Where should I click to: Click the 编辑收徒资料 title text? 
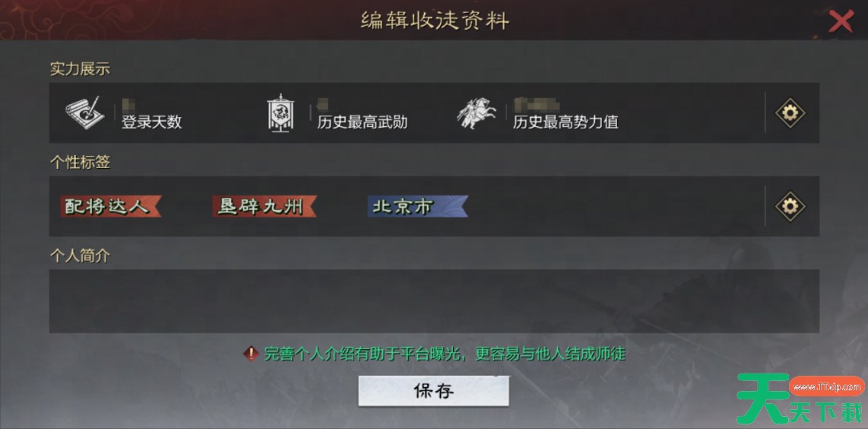tap(435, 21)
